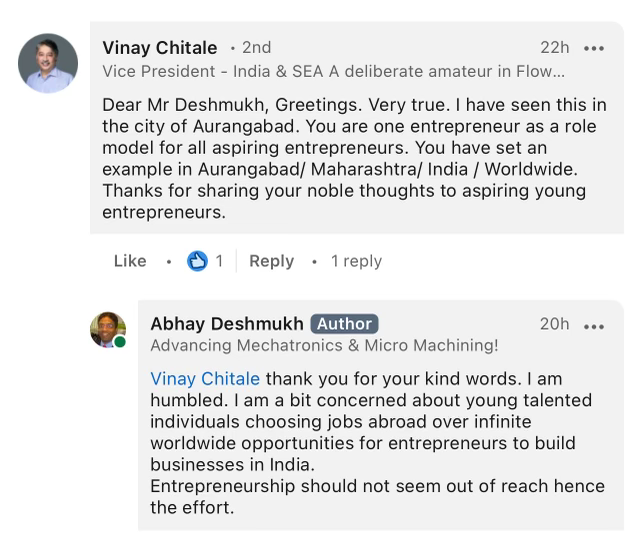Open Abhay Deshmukh's profile picture
The height and width of the screenshot is (544, 642).
(108, 330)
